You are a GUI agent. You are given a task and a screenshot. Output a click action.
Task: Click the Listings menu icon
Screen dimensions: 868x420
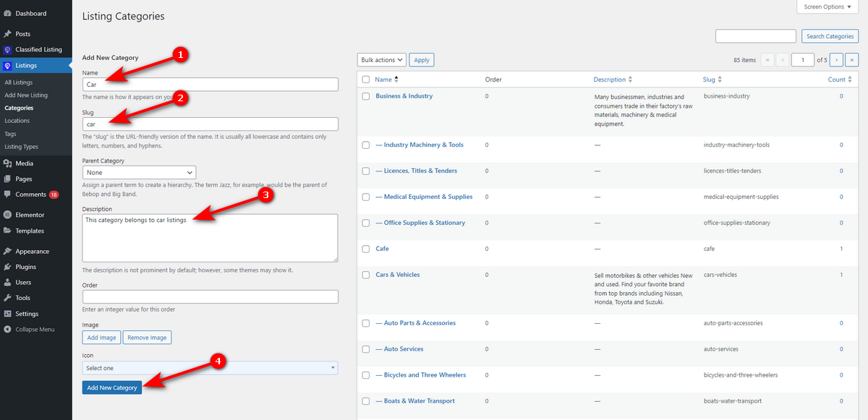click(7, 66)
